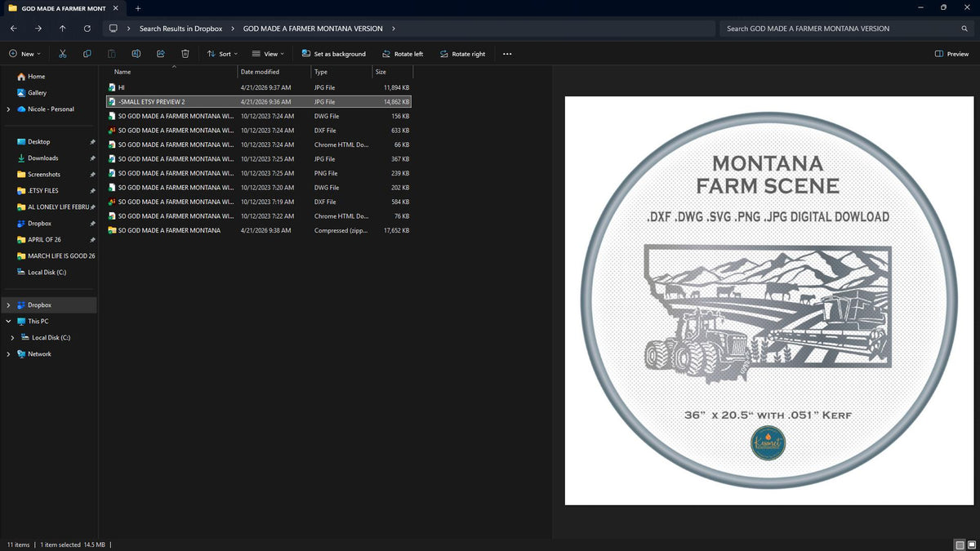The height and width of the screenshot is (551, 980).
Task: Open a new tab with plus icon
Action: tap(137, 8)
